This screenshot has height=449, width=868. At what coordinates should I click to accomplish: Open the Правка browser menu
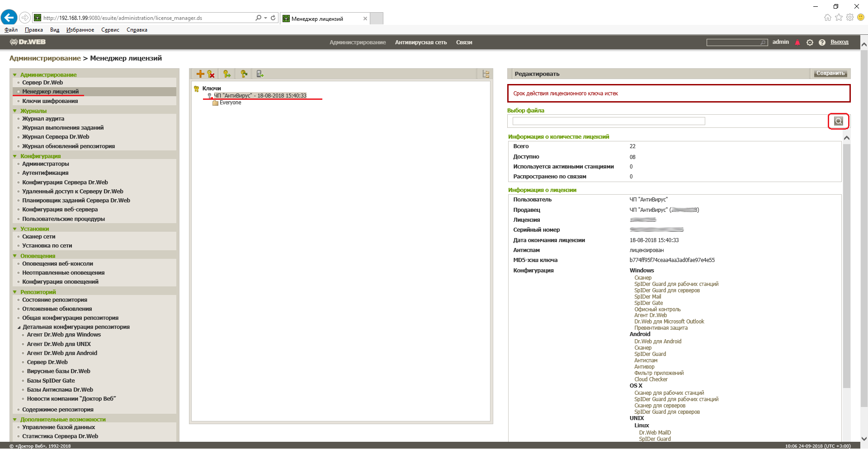34,30
